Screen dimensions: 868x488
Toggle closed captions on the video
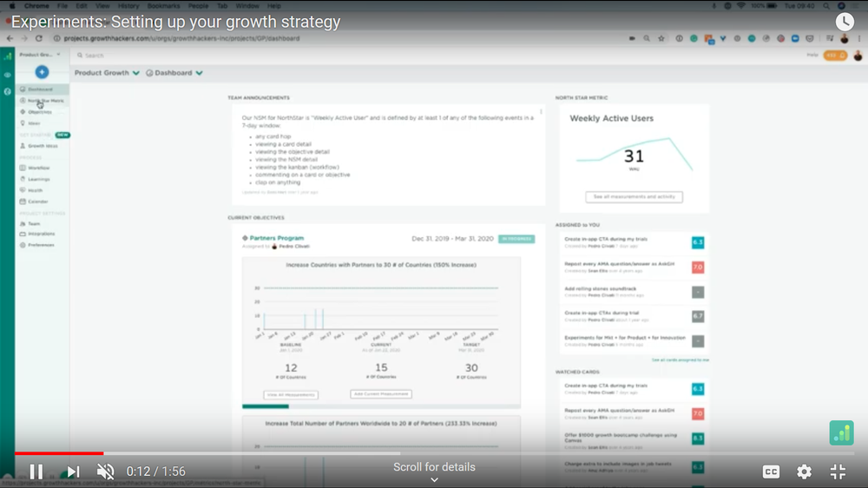(x=771, y=472)
